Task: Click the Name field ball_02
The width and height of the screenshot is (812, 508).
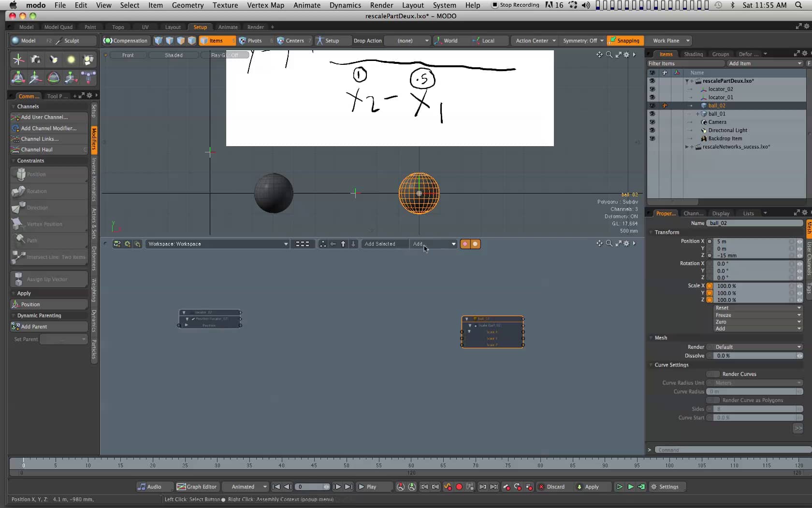Action: point(754,223)
